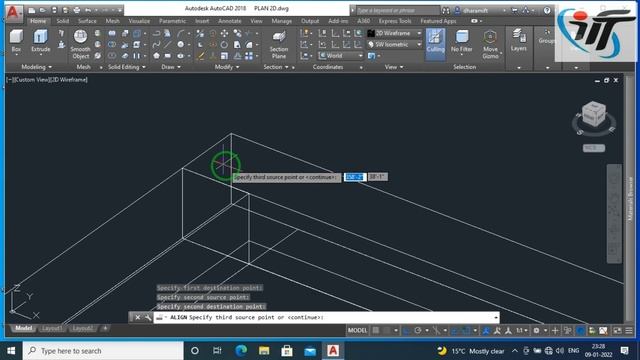Toggle grid display in status bar
Viewport: 640px width, 360px height.
point(376,331)
